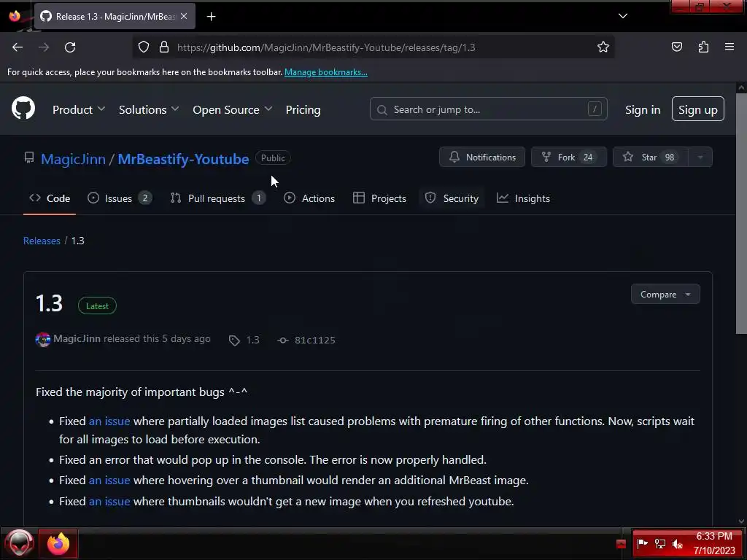Reload the page with the refresh icon
The height and width of the screenshot is (560, 747).
click(x=70, y=47)
